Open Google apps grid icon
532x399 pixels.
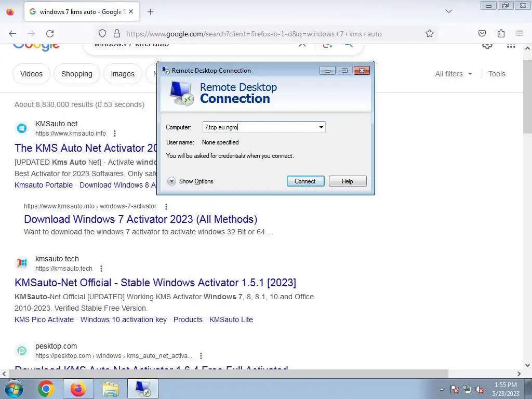pos(511,46)
